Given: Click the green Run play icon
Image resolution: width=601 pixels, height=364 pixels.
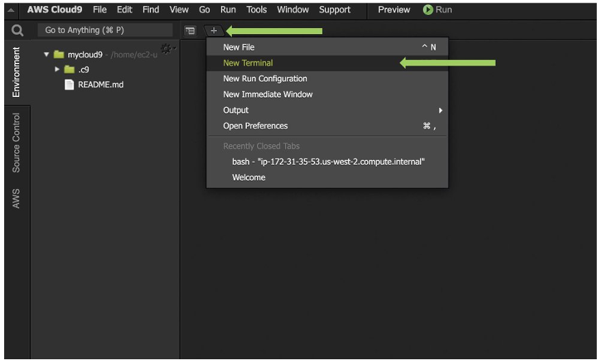Looking at the screenshot, I should (428, 10).
